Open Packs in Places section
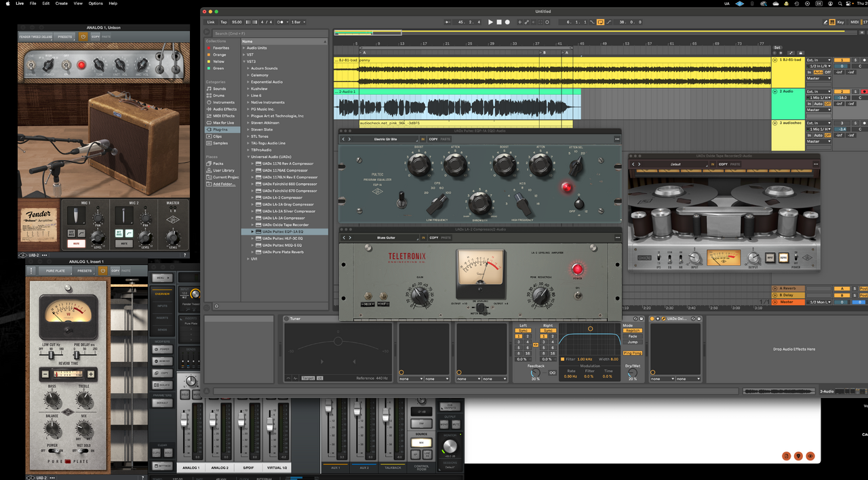Image resolution: width=868 pixels, height=480 pixels. click(218, 163)
